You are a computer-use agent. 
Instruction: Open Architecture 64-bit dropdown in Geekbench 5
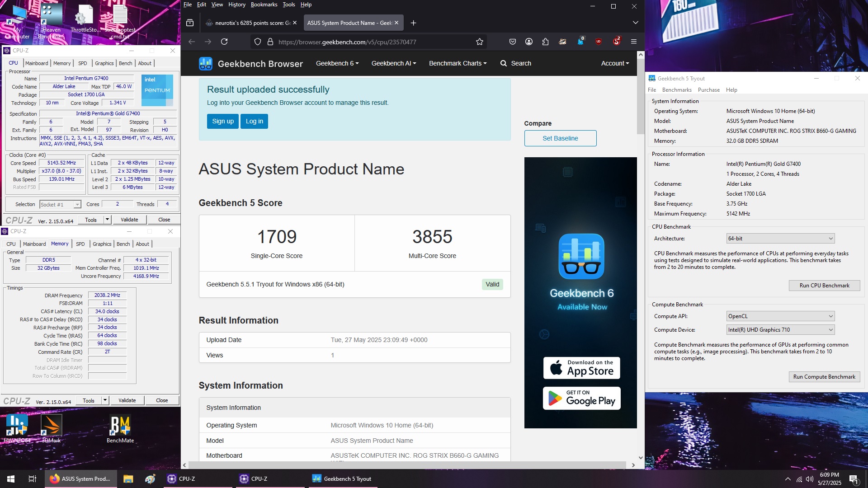(780, 239)
